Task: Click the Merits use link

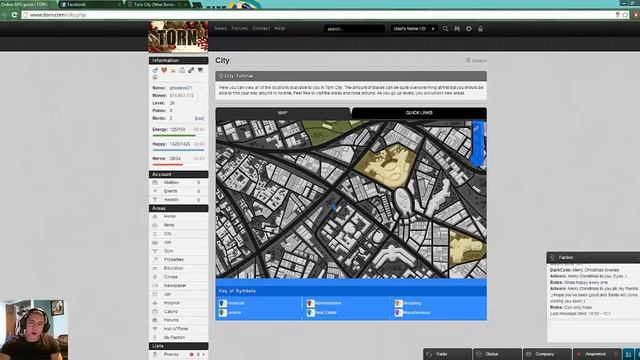Action: 199,118
